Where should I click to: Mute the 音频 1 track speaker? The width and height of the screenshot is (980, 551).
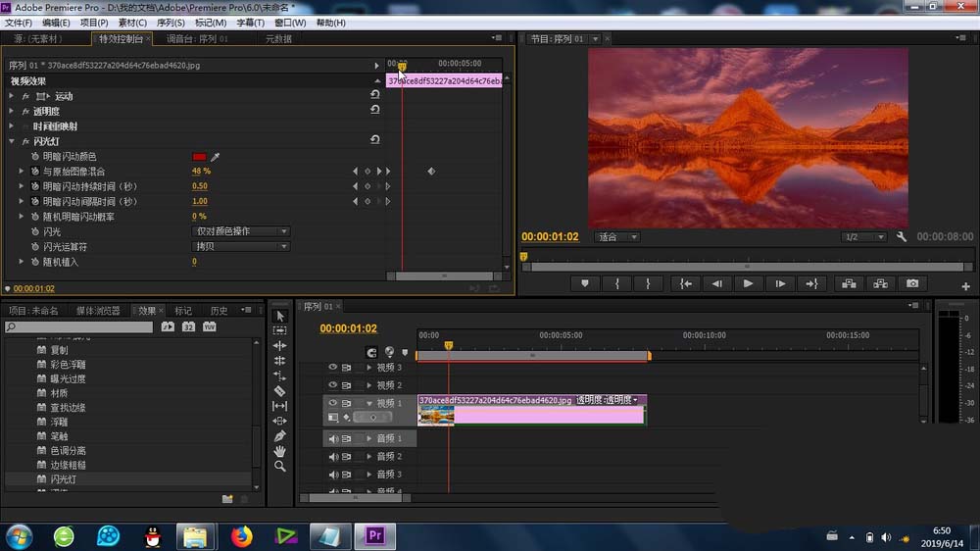coord(333,439)
